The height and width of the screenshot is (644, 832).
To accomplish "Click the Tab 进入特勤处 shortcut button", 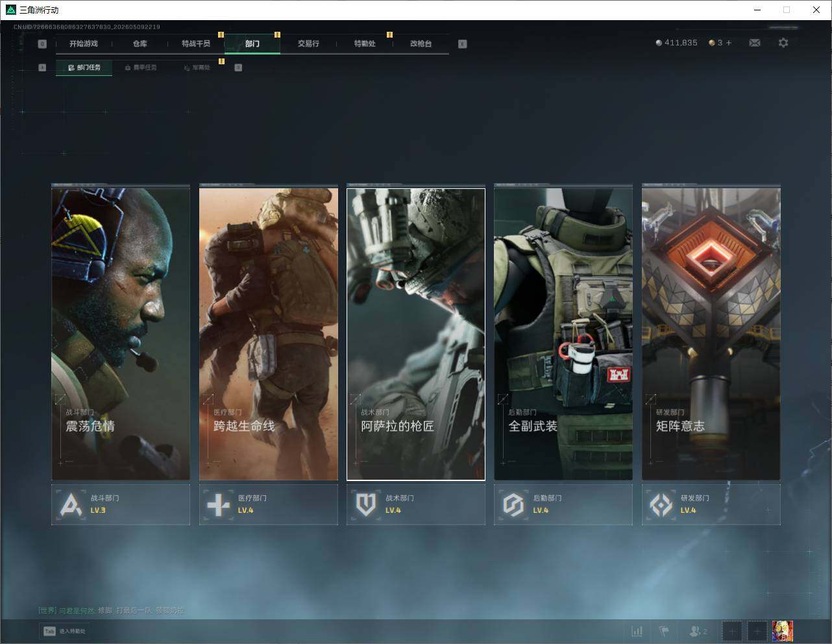I will (64, 631).
